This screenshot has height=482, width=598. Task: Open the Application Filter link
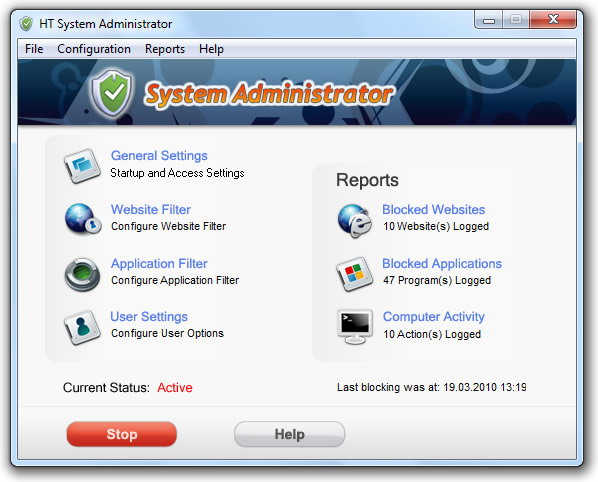159,263
